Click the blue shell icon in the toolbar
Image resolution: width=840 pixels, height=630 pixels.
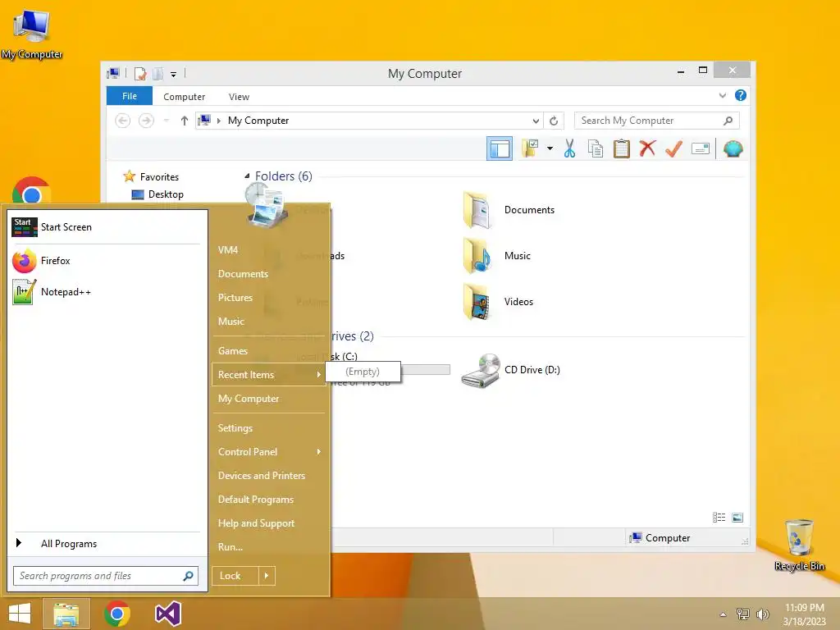pyautogui.click(x=733, y=148)
